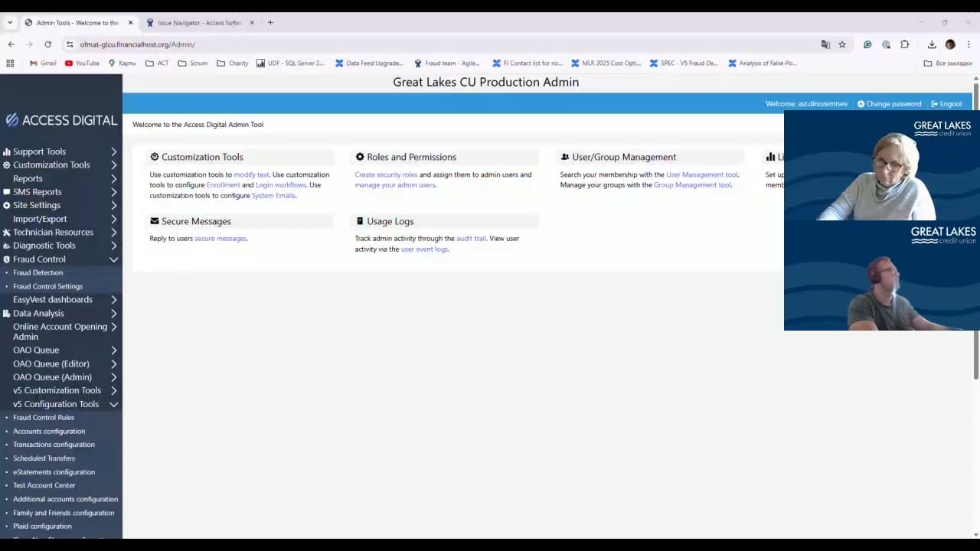Bookmark this page with star icon
Screen dimensions: 980x551
tap(842, 44)
